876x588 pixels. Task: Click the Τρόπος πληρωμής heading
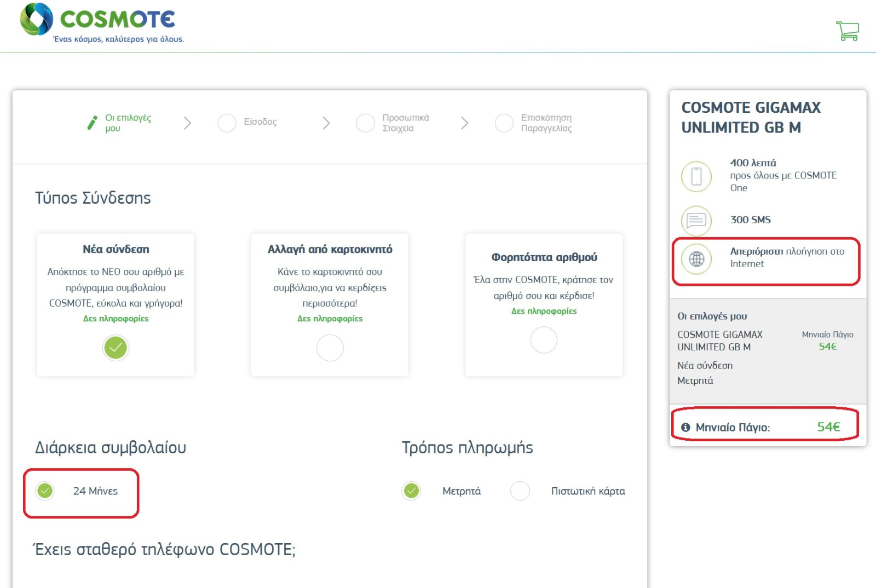coord(468,448)
